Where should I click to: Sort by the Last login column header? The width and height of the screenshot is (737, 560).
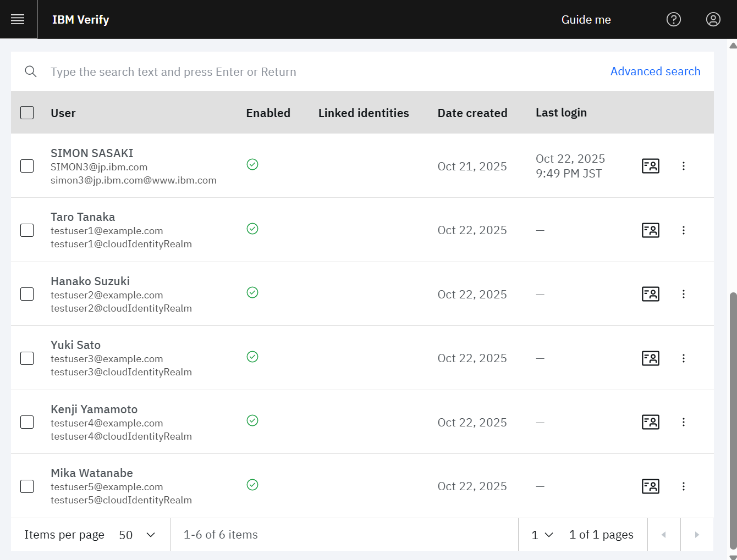(560, 113)
